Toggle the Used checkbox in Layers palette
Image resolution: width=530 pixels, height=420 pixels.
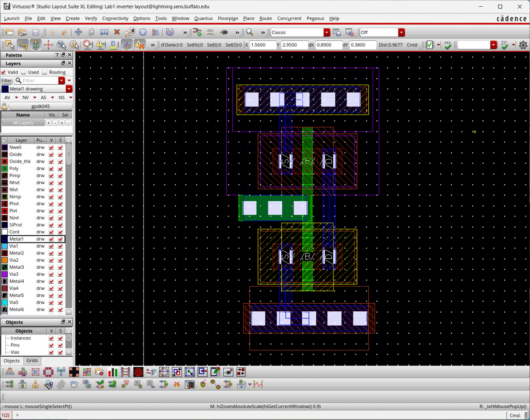pyautogui.click(x=23, y=72)
